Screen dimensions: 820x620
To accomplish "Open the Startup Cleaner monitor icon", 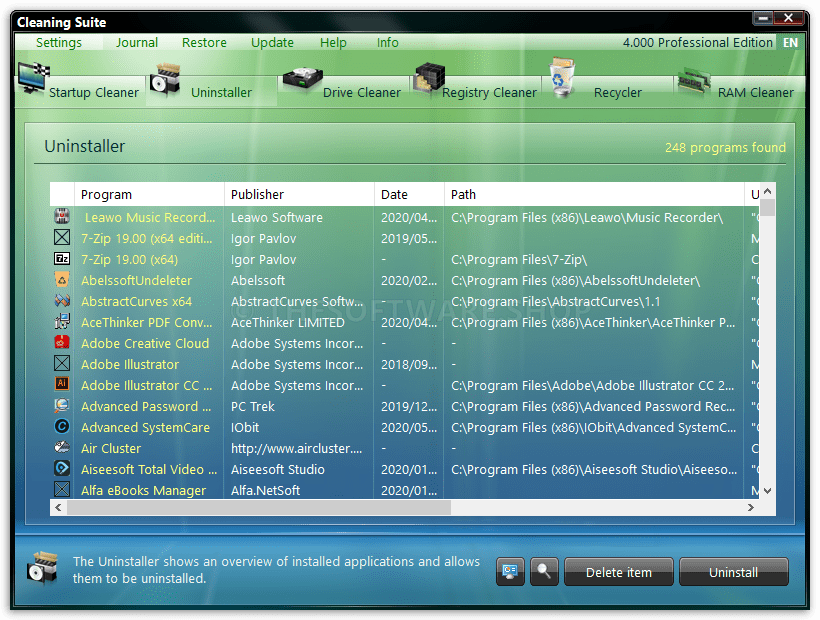I will coord(33,78).
